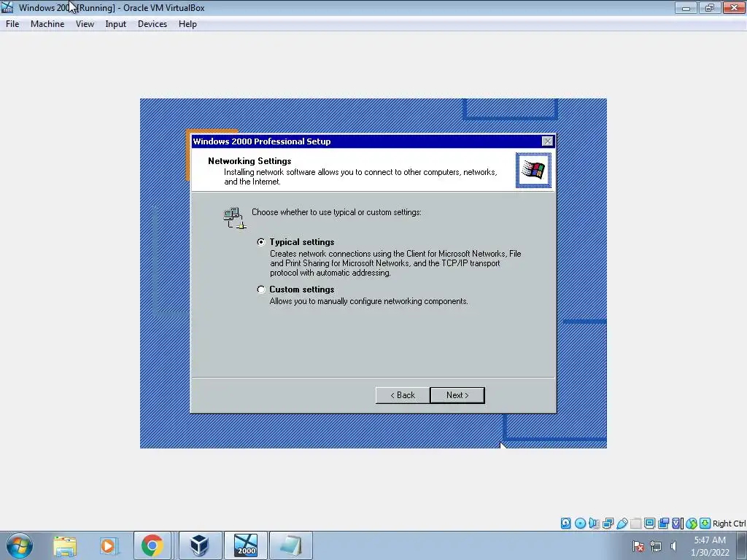Select the Windows 2000 VM taskbar button
Screen dimensions: 747x560
pyautogui.click(x=246, y=545)
